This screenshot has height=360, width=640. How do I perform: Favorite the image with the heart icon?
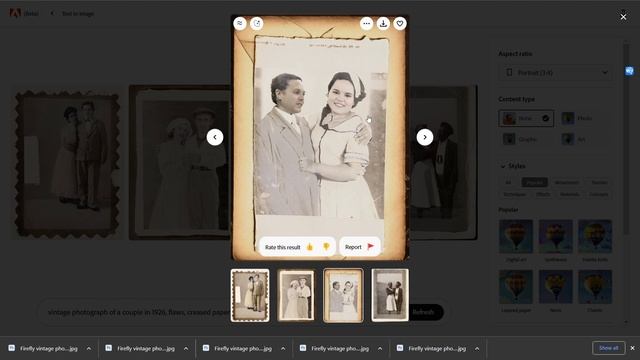pos(400,23)
